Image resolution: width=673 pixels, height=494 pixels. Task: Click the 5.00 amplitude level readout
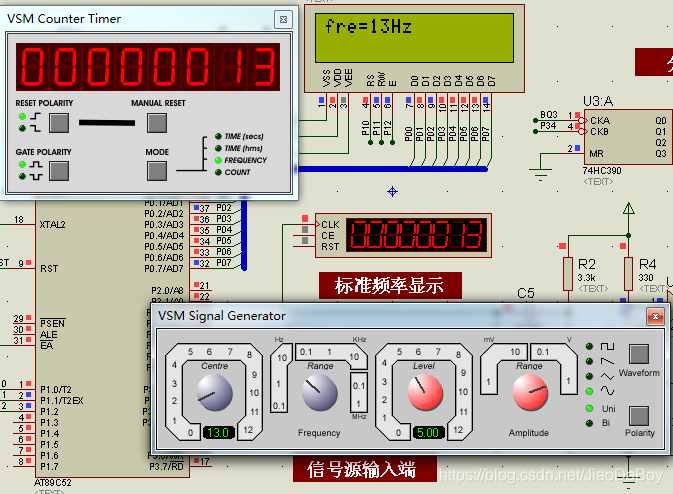(428, 433)
